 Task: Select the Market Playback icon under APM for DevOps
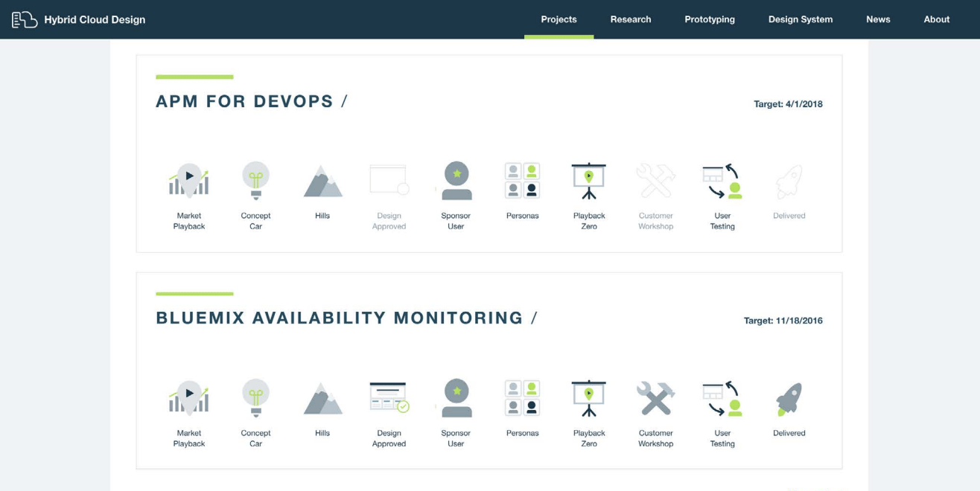coord(188,179)
